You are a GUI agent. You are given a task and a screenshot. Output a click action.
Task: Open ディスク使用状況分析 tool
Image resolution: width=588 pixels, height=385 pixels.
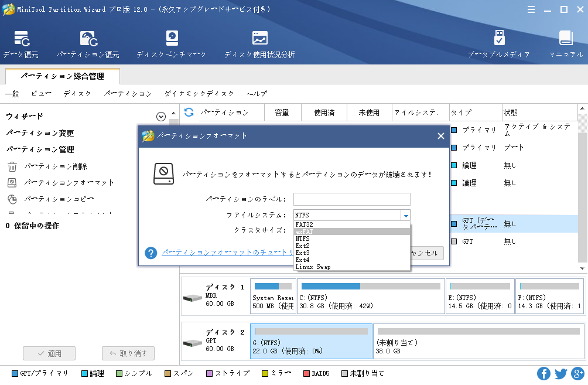259,45
